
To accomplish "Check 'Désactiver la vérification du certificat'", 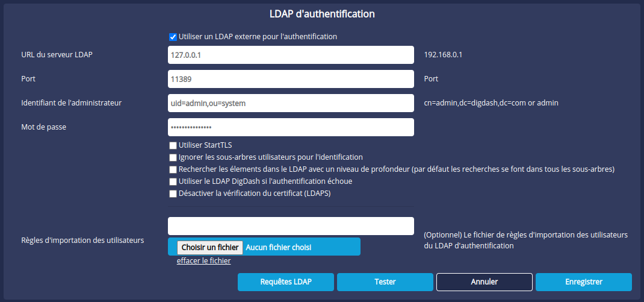I will coord(173,194).
